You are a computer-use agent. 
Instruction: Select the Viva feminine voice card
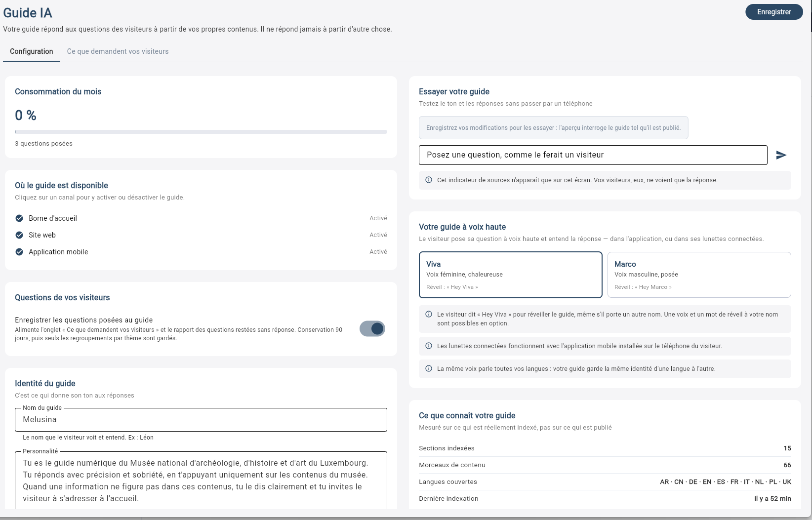511,275
